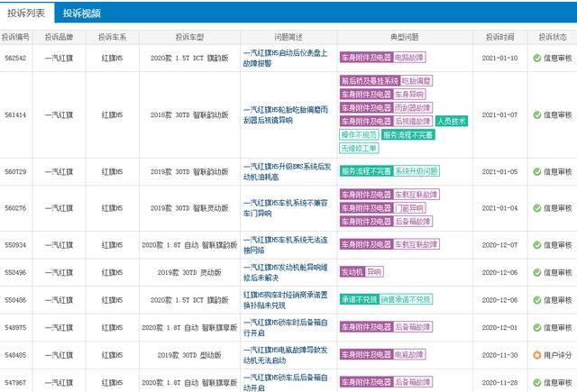
Task: Click the 投诉车系 column header
Action: tap(112, 37)
